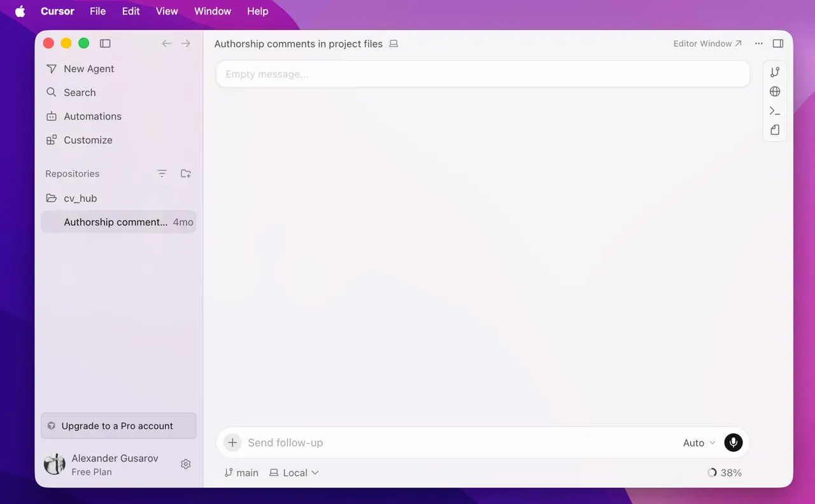Click the Authorship comments in project files title
This screenshot has height=504, width=815.
click(299, 44)
